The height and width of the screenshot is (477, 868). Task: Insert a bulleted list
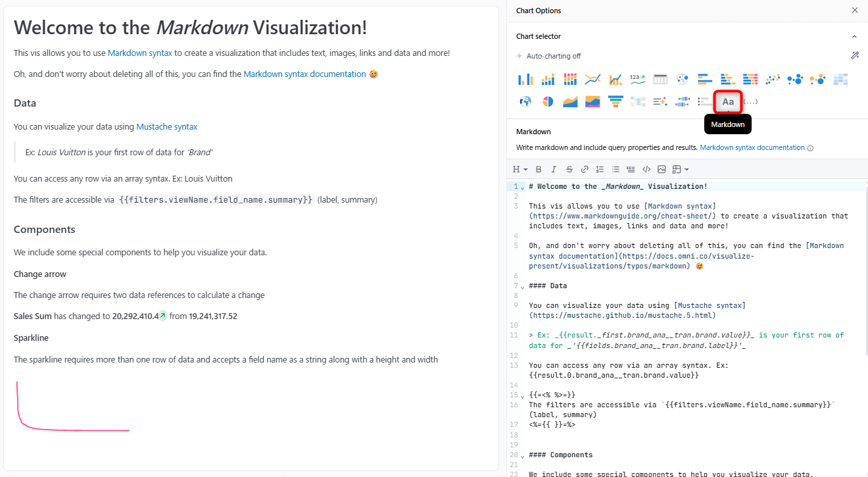[x=615, y=169]
